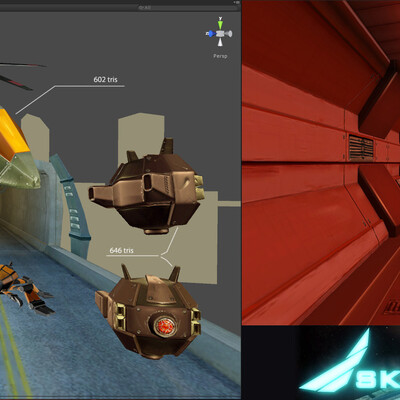Click the 646 tris label
This screenshot has width=400, height=400.
click(x=121, y=250)
